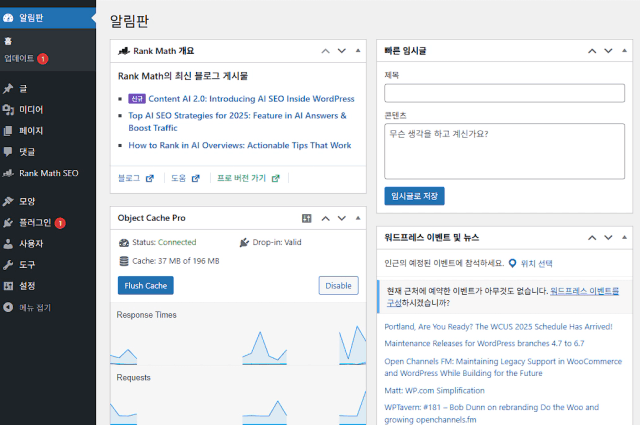The height and width of the screenshot is (425, 640).
Task: Focus the 콘텐츠 content text area
Action: 504,151
